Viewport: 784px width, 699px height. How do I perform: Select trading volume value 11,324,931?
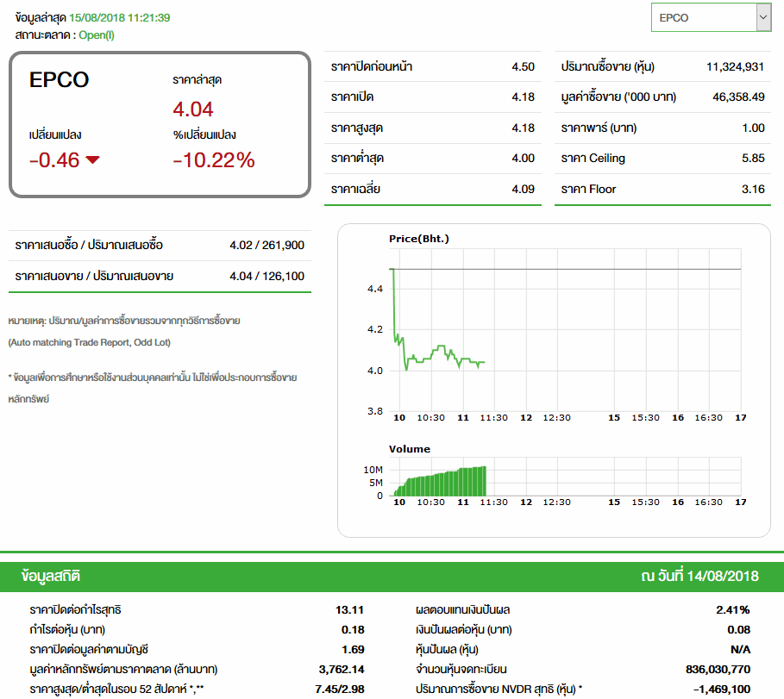click(x=735, y=66)
